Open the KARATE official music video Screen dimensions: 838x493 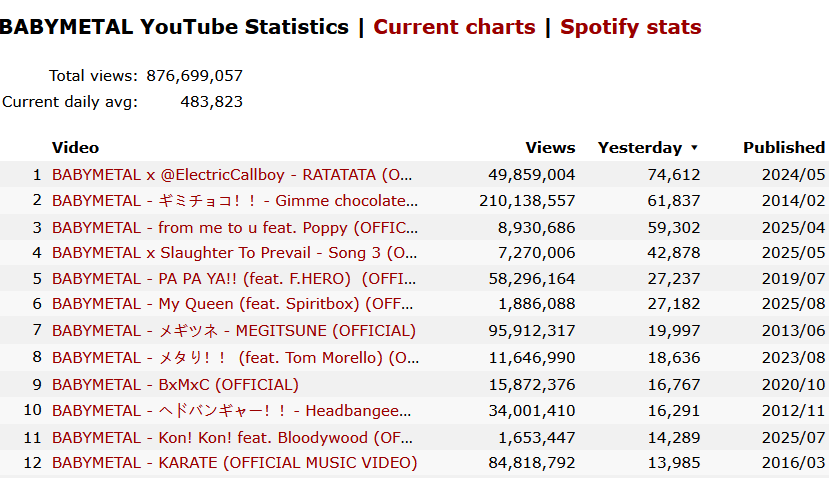click(x=234, y=462)
